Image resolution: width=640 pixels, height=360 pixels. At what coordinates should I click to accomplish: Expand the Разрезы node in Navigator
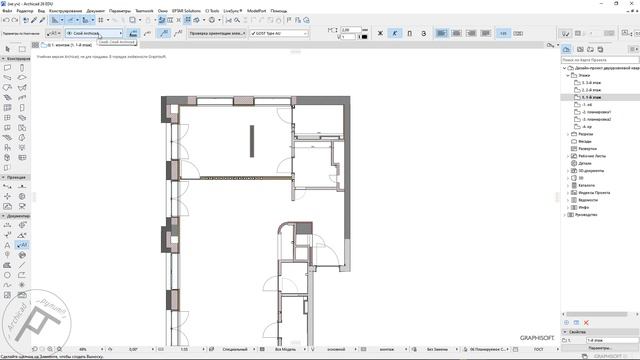(x=567, y=134)
